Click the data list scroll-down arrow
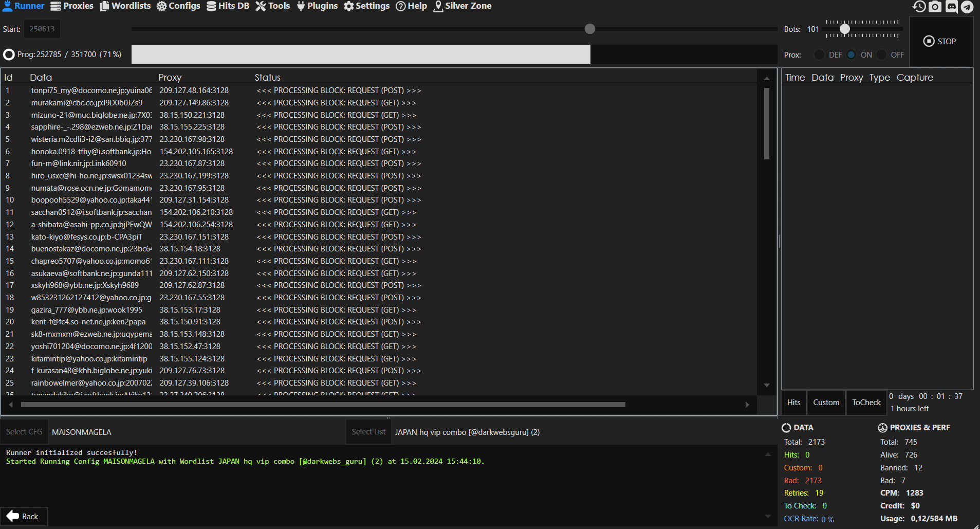 tap(767, 385)
